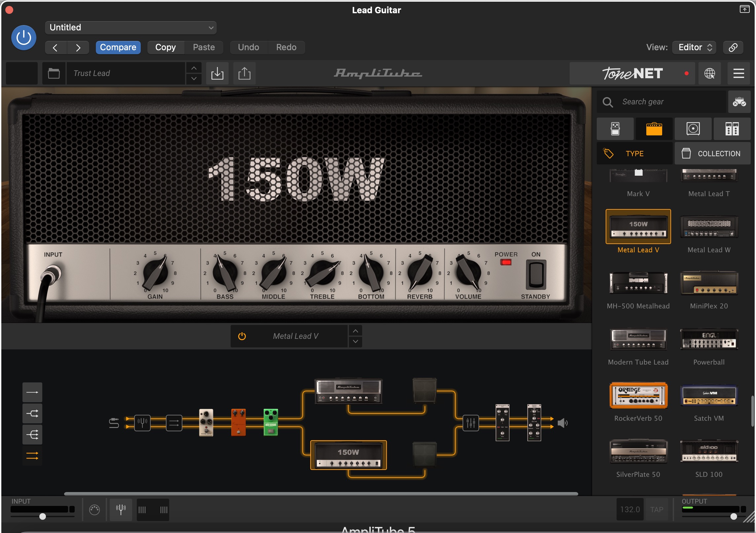The image size is (756, 533).
Task: Select the Modern Tube Lead amp
Action: click(x=638, y=339)
